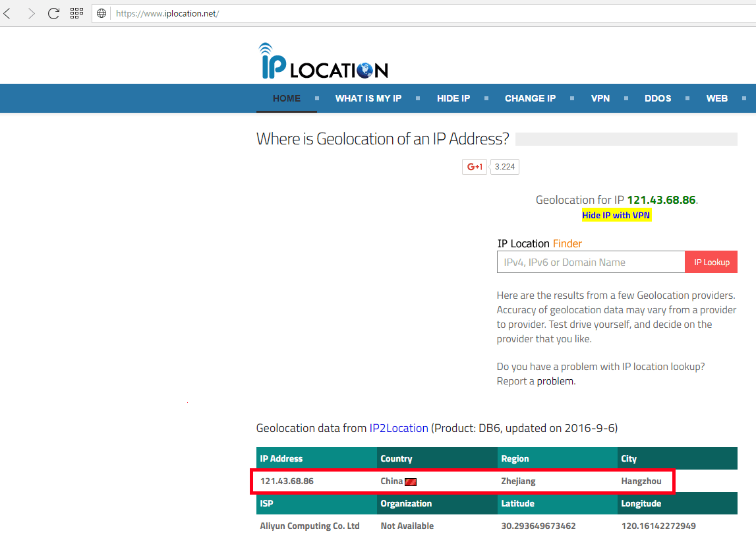This screenshot has height=554, width=756.
Task: Open the VPN navigation item
Action: 600,98
